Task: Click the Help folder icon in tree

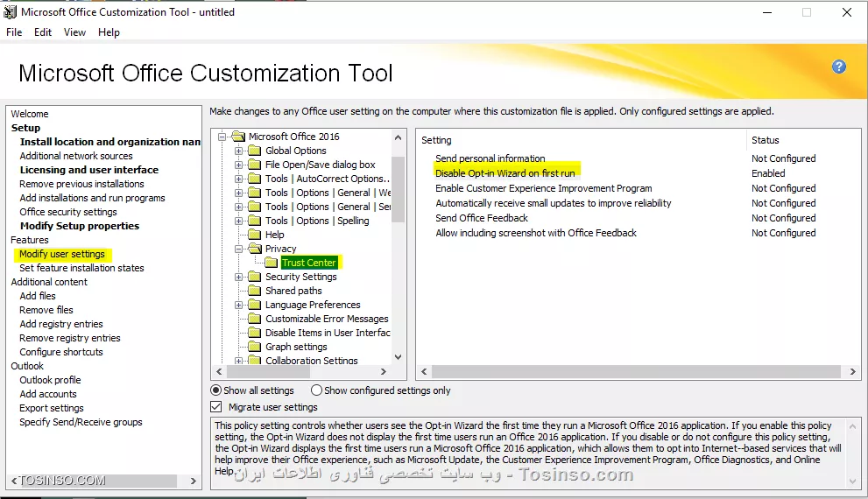Action: click(x=255, y=235)
